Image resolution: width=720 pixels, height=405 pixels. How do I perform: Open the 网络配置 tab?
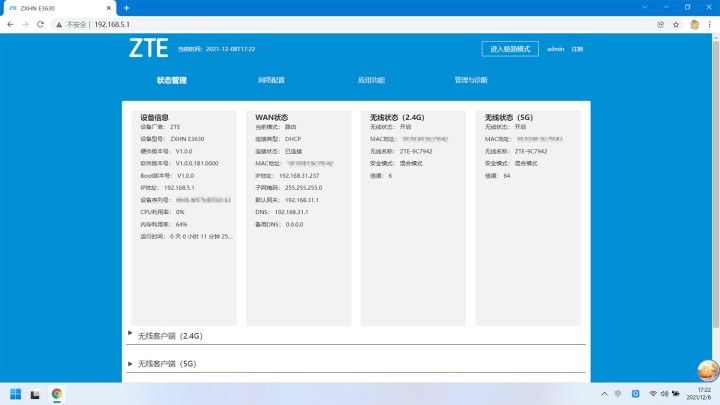[x=271, y=80]
